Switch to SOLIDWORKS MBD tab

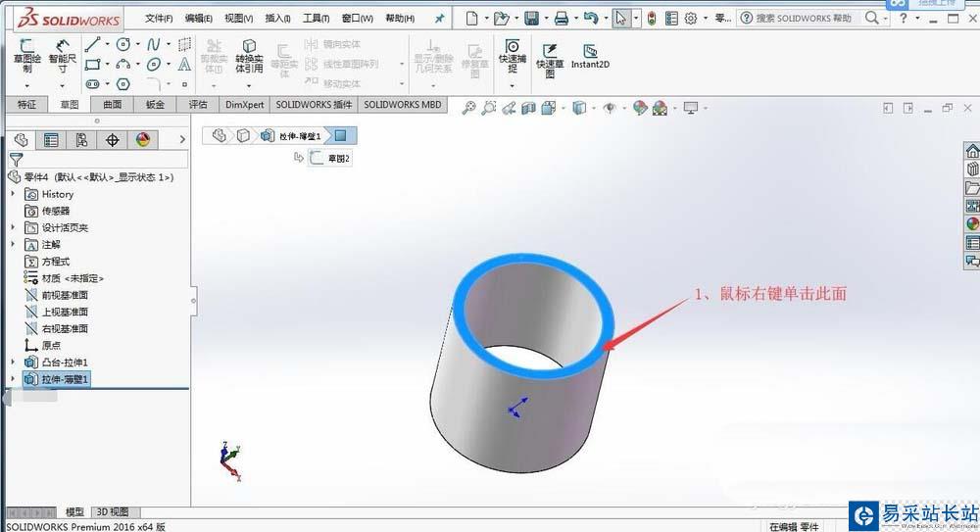click(x=403, y=105)
